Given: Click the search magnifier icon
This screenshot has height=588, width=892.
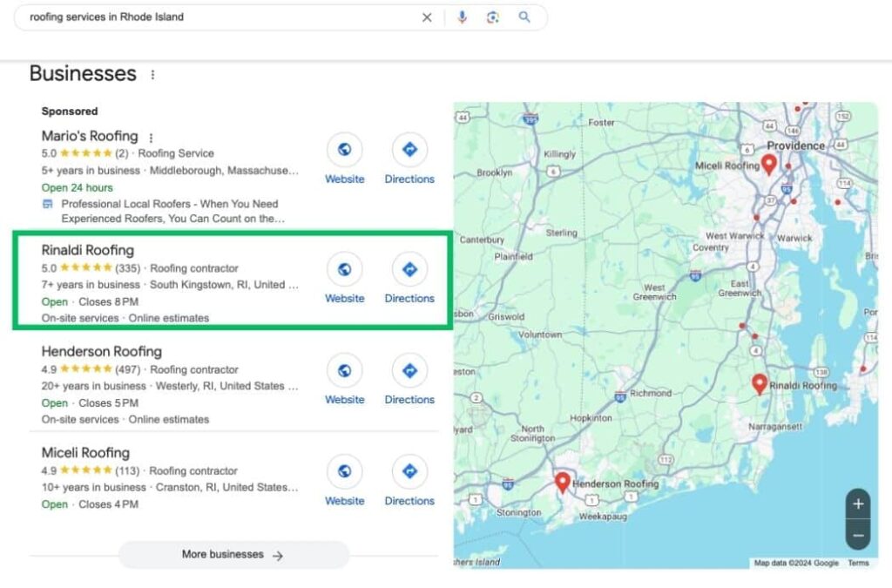Looking at the screenshot, I should point(524,17).
